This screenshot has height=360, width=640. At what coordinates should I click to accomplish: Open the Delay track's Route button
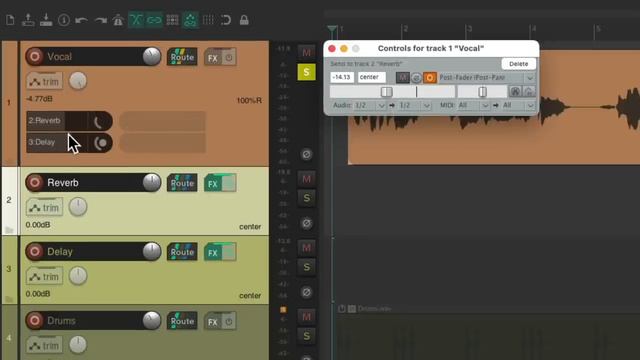coord(182,252)
